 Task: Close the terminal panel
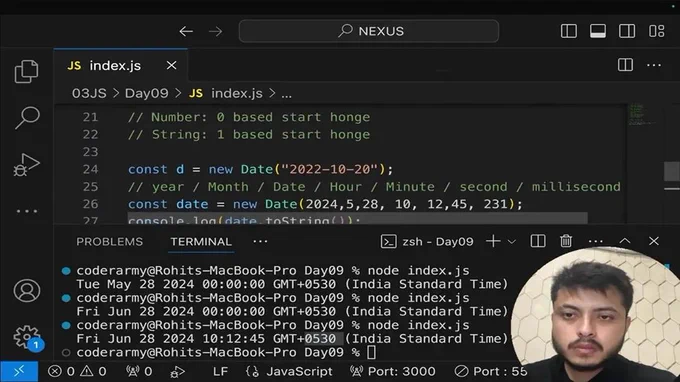(654, 241)
